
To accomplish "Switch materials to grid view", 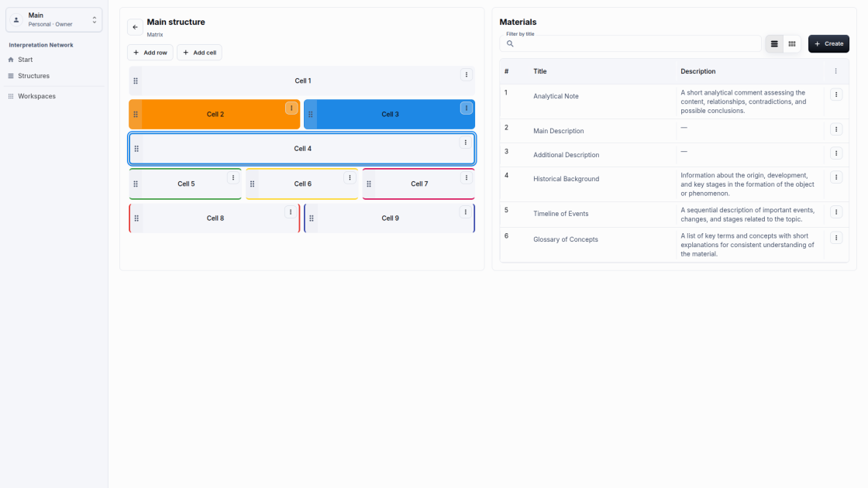I will click(791, 43).
